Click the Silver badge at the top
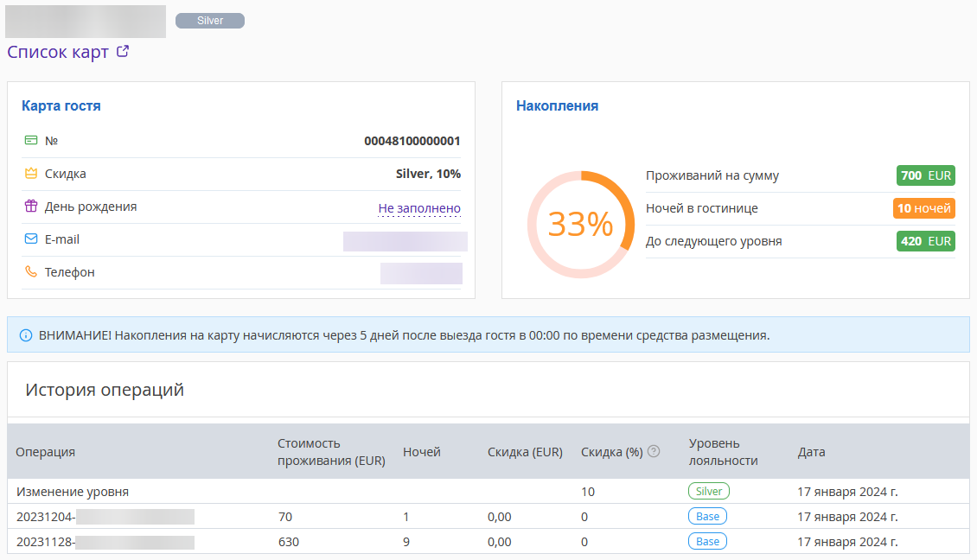This screenshot has width=977, height=560. 210,21
